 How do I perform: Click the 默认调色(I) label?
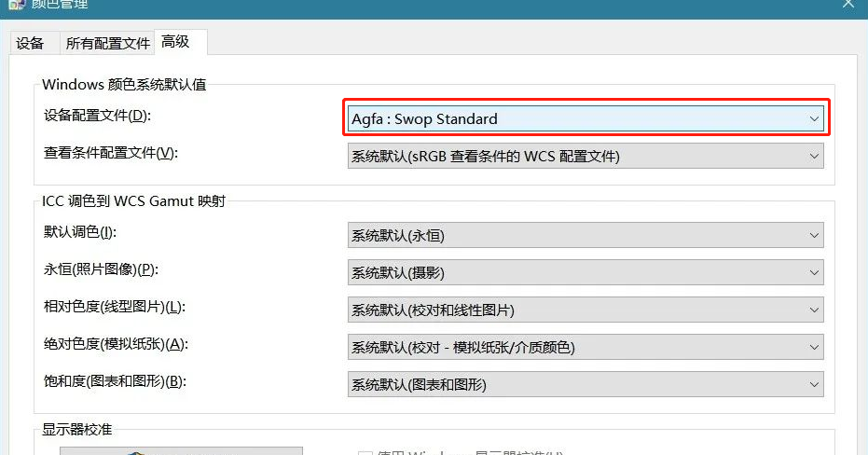coord(80,232)
